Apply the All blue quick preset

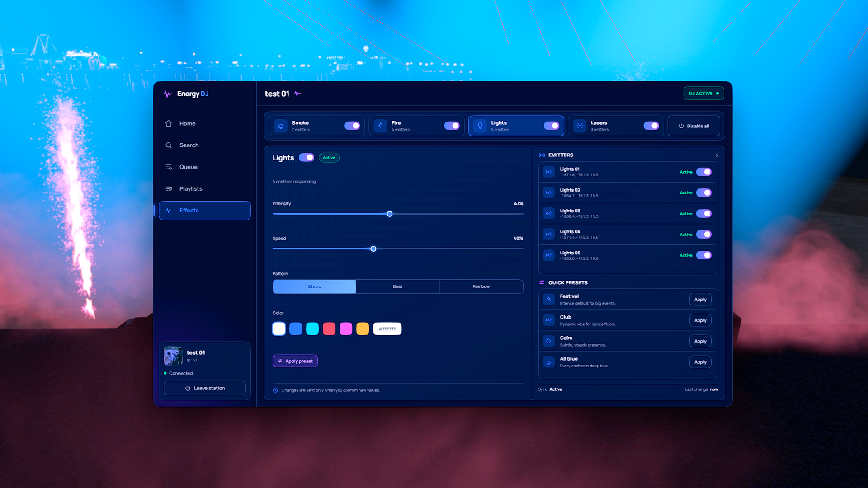700,362
